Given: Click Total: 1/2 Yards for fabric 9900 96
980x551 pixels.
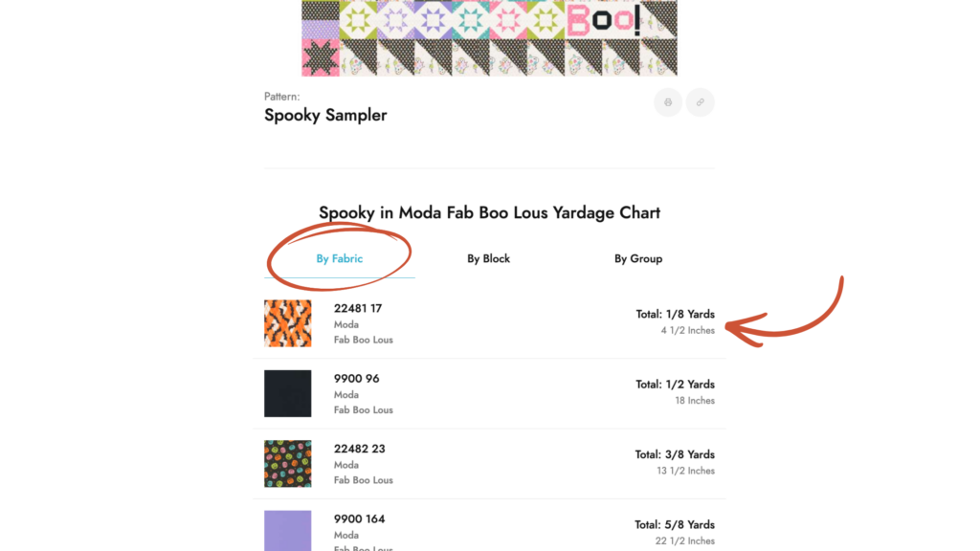Looking at the screenshot, I should pos(675,385).
